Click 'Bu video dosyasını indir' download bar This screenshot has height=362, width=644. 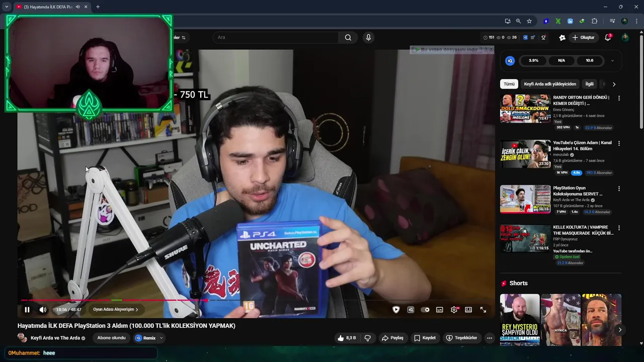pyautogui.click(x=446, y=49)
